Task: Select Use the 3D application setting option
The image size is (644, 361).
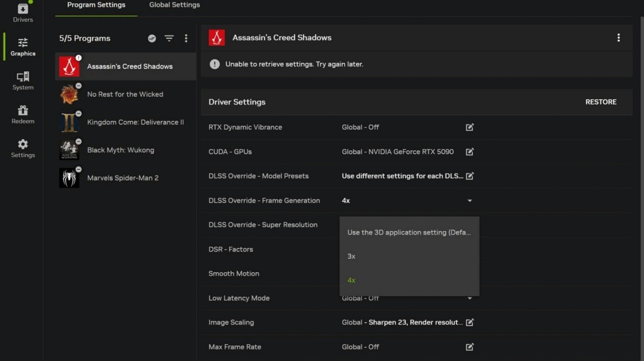Action: pos(409,233)
